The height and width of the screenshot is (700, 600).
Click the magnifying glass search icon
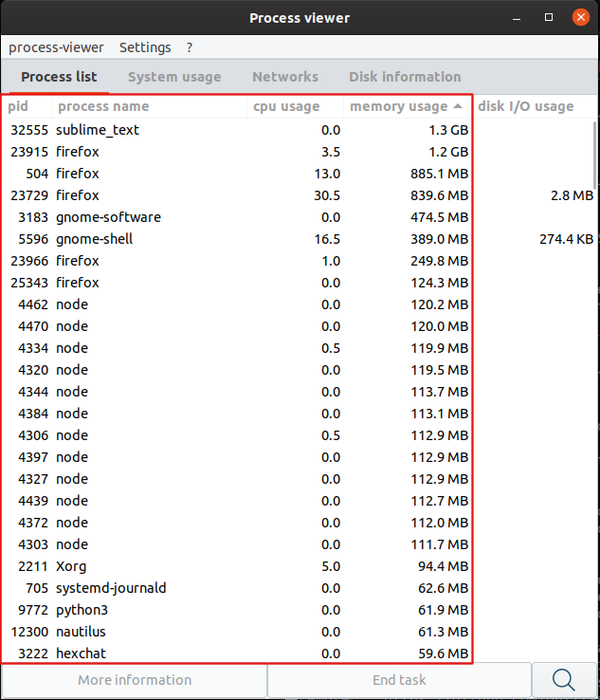[x=564, y=680]
